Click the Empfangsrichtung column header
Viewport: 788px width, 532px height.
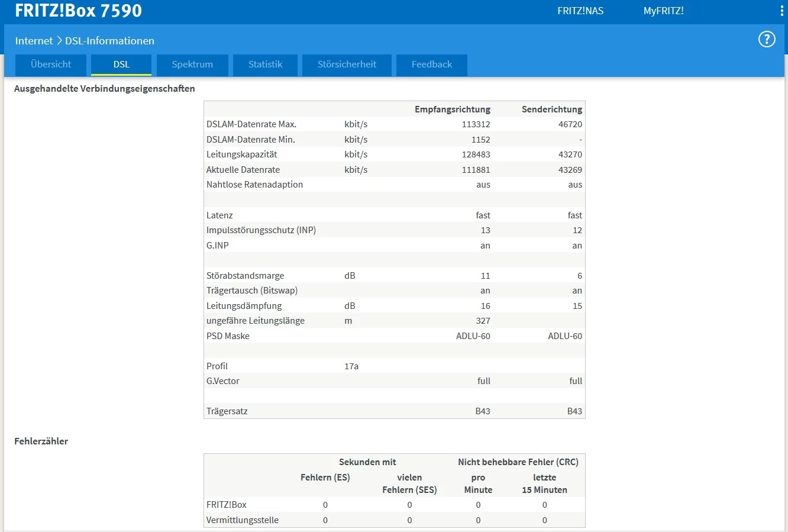(452, 109)
